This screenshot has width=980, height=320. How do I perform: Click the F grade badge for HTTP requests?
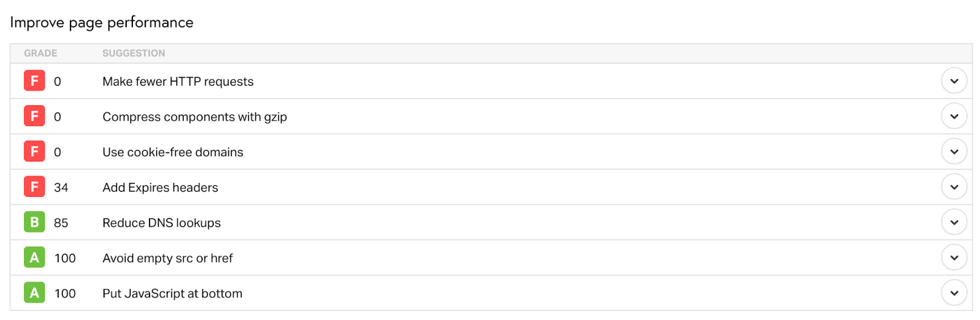click(x=34, y=81)
